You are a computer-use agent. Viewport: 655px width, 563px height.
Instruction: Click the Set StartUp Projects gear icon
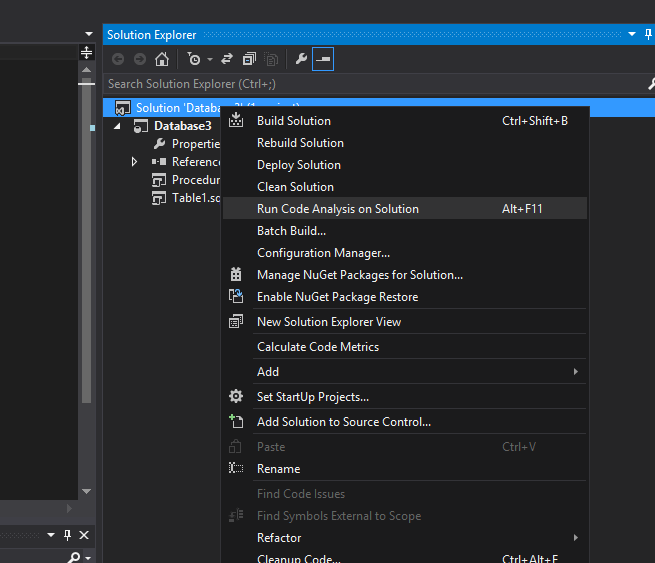pyautogui.click(x=236, y=397)
